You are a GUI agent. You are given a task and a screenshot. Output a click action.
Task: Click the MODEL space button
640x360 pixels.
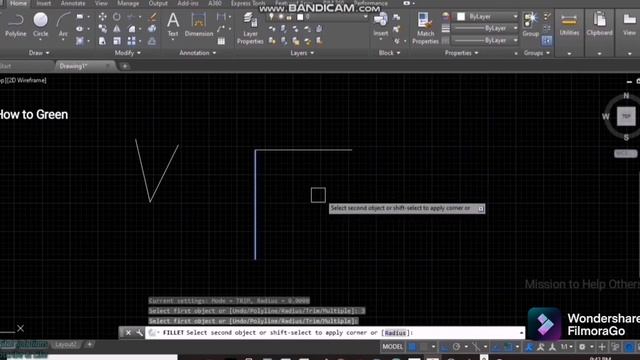click(x=392, y=347)
